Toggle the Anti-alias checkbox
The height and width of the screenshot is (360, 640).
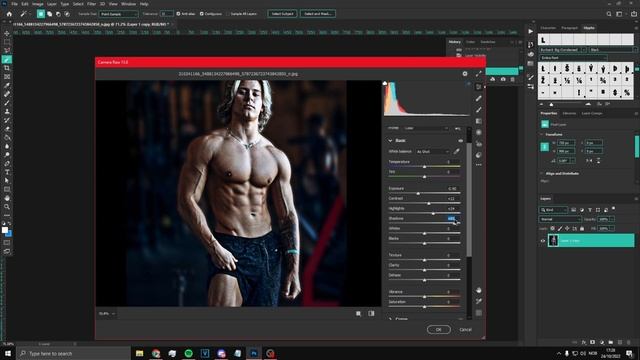point(178,14)
